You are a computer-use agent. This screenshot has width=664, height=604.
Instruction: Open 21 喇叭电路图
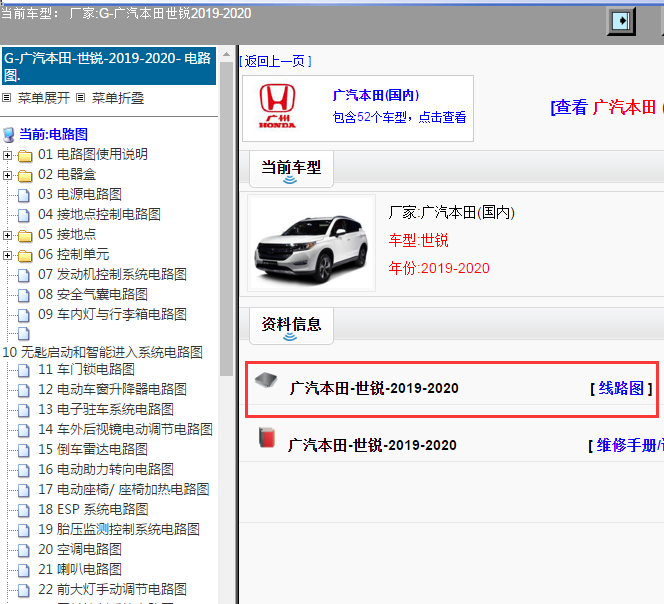(x=80, y=569)
